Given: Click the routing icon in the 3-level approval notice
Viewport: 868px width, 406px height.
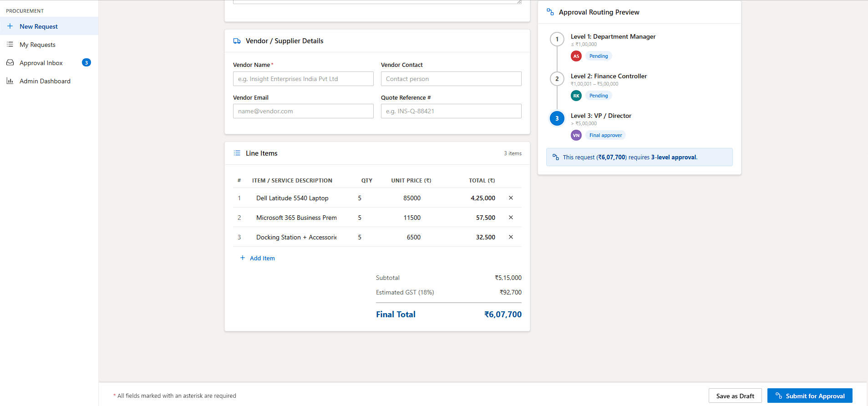Looking at the screenshot, I should (x=556, y=157).
